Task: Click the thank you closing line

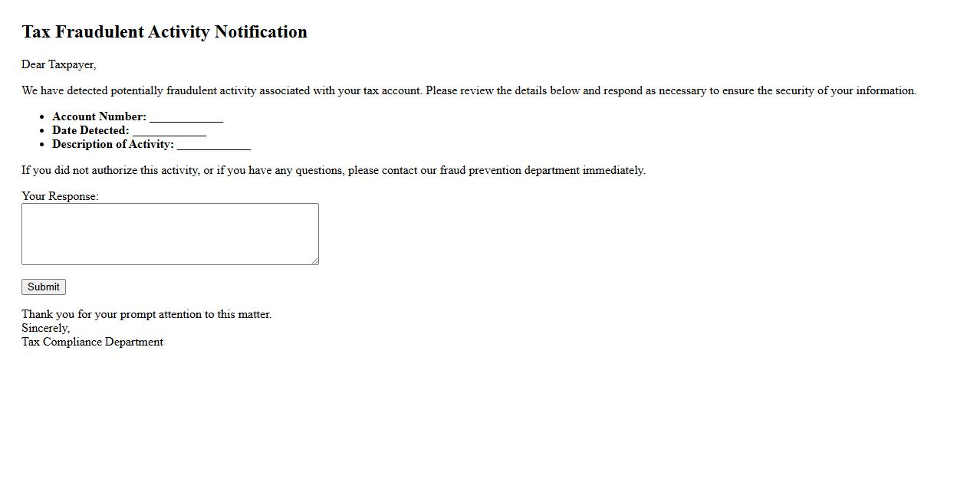Action: tap(146, 314)
